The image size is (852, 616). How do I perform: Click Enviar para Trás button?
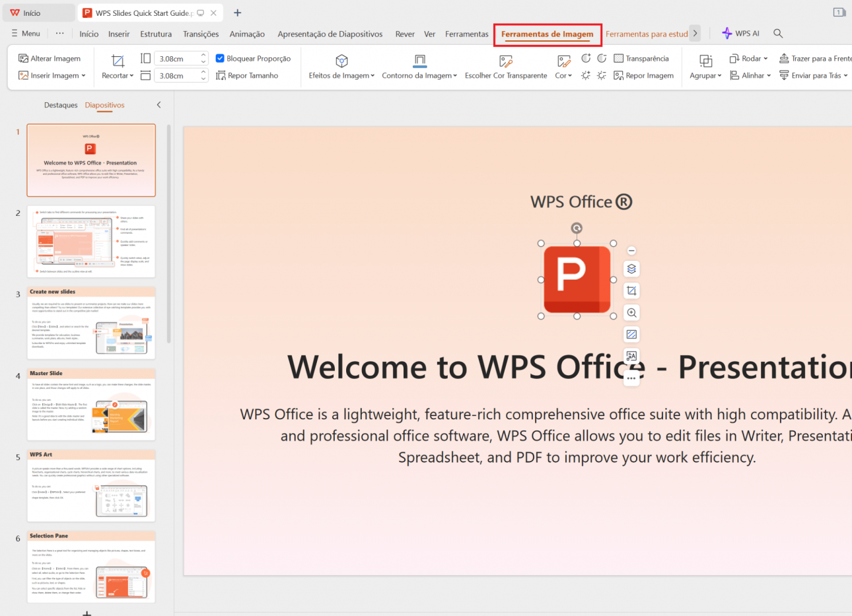pos(814,75)
